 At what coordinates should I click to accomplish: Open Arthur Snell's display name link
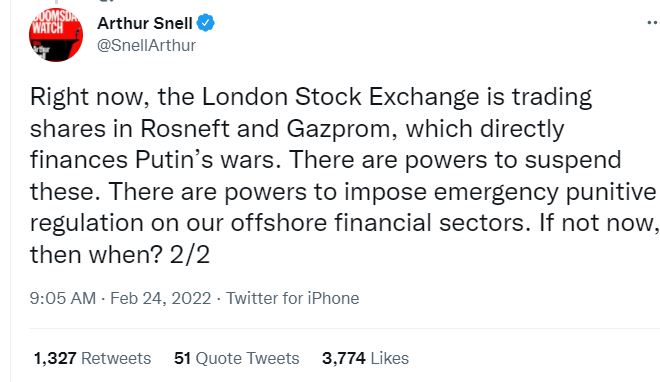coord(145,23)
